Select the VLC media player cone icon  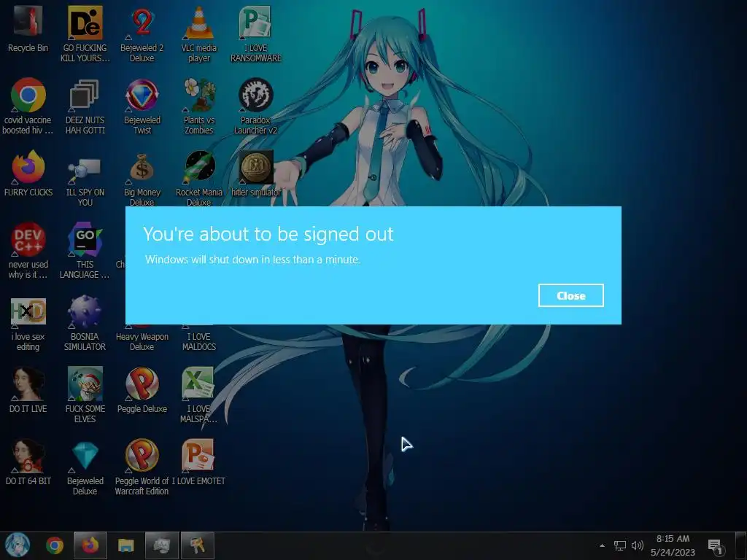point(199,23)
